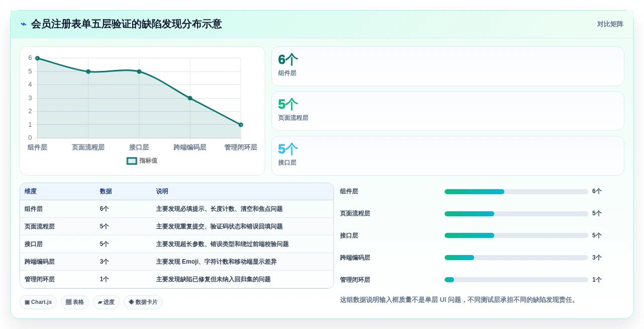This screenshot has width=644, height=329.
Task: Click the 表格 tag chip
Action: pyautogui.click(x=75, y=302)
